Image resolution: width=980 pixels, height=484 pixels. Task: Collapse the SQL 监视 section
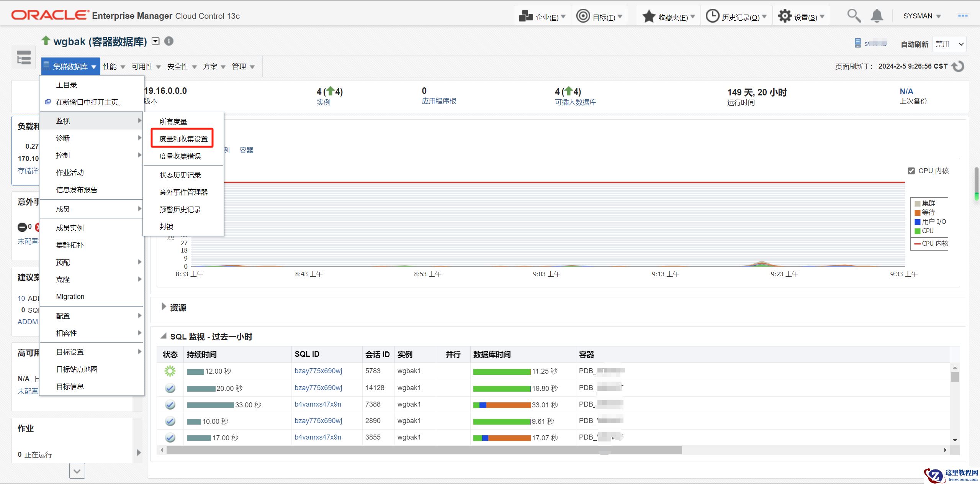pos(164,336)
